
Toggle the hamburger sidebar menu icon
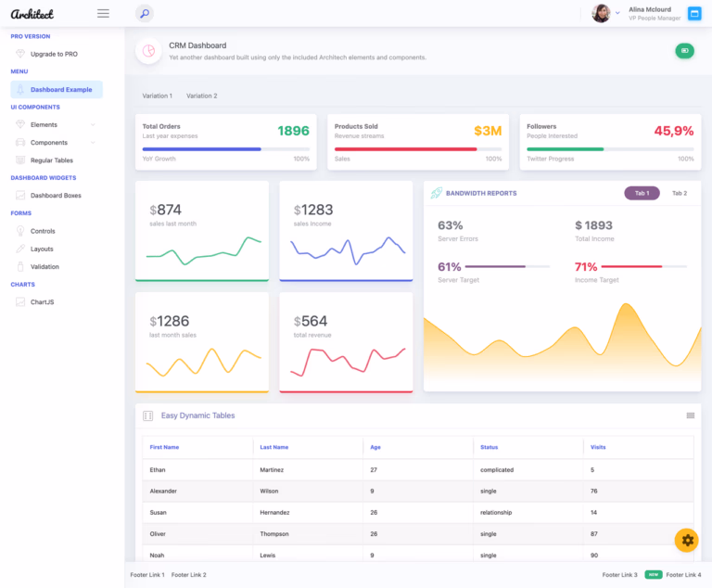click(103, 14)
